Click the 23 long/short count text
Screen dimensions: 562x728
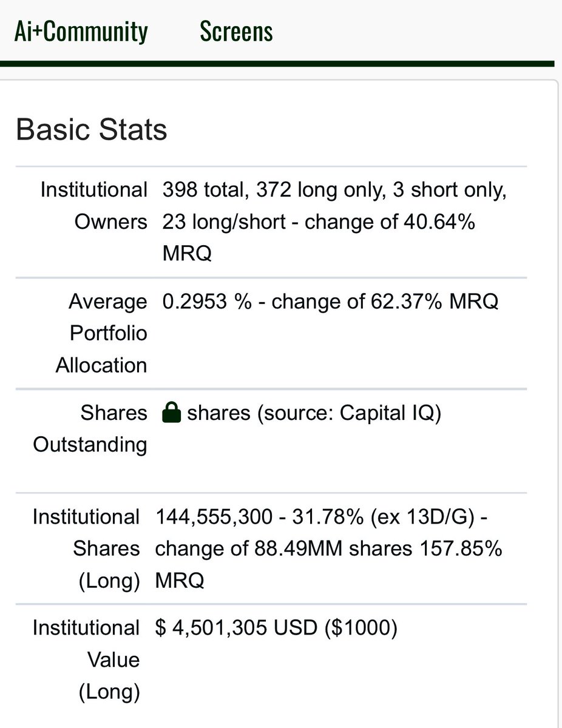(x=224, y=222)
